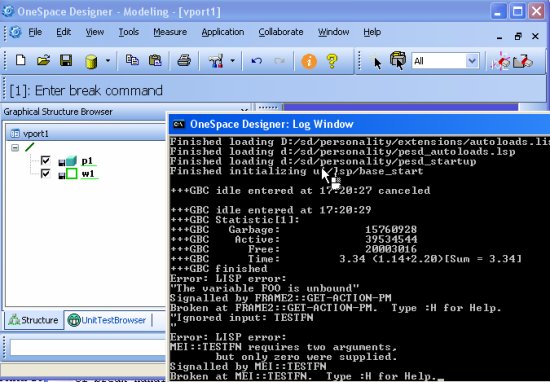Minimize the inner document window
Screen dimensions: 550x382
tap(499, 37)
